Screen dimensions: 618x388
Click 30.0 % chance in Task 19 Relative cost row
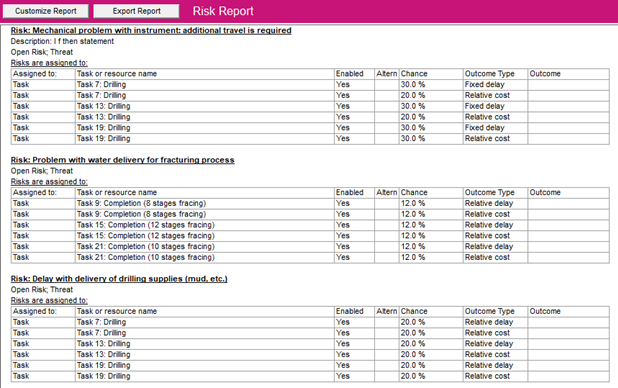point(431,138)
